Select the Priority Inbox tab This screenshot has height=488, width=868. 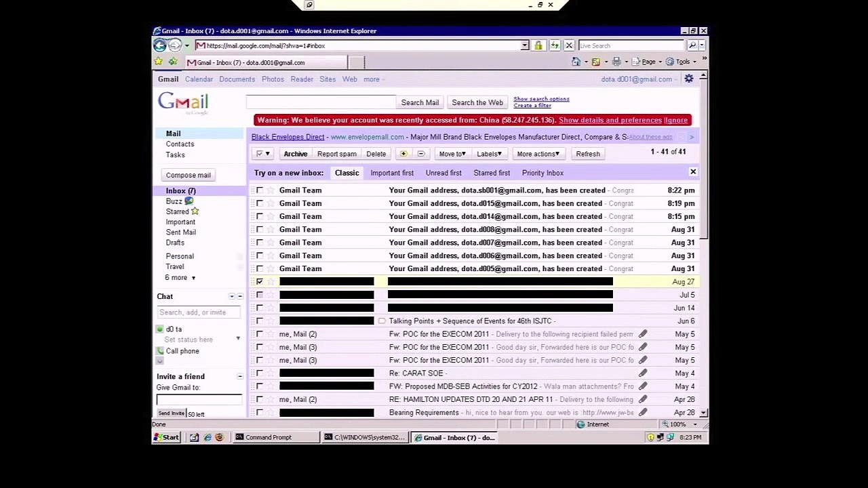click(x=542, y=173)
